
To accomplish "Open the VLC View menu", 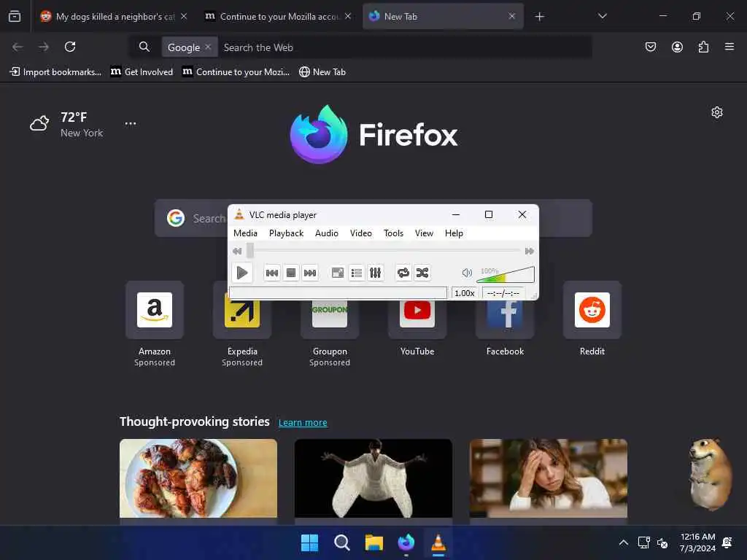I will (x=424, y=233).
